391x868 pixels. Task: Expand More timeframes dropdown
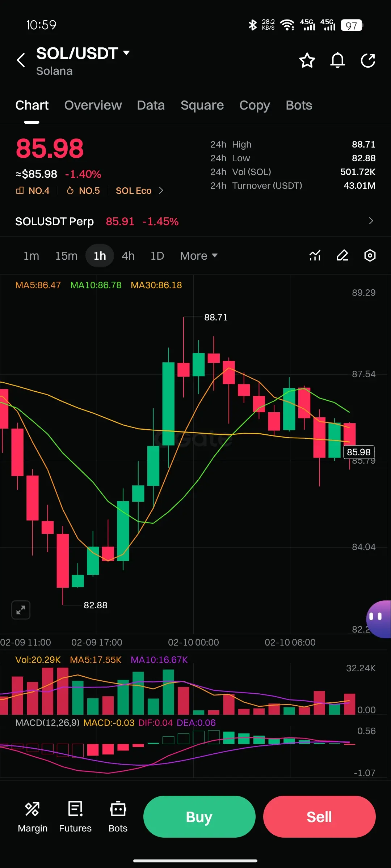[x=199, y=256]
